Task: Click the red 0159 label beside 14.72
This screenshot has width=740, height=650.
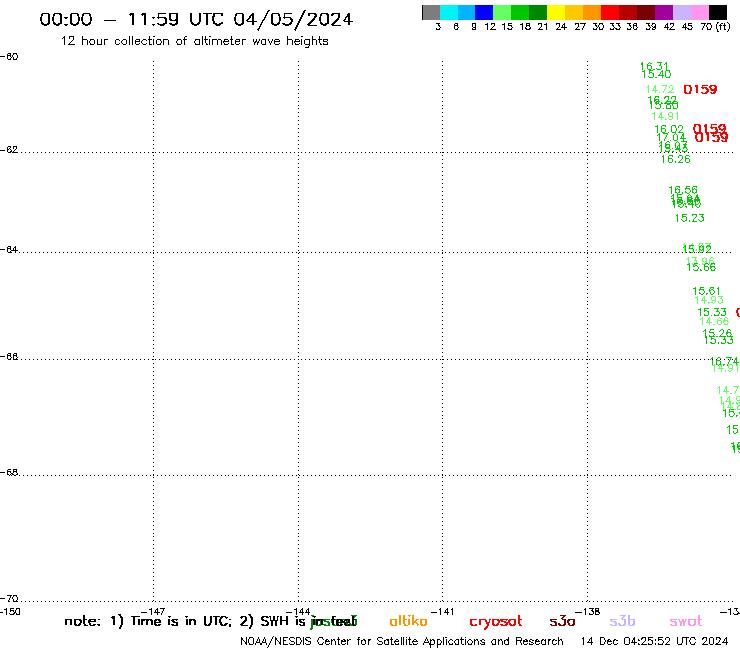Action: click(700, 89)
